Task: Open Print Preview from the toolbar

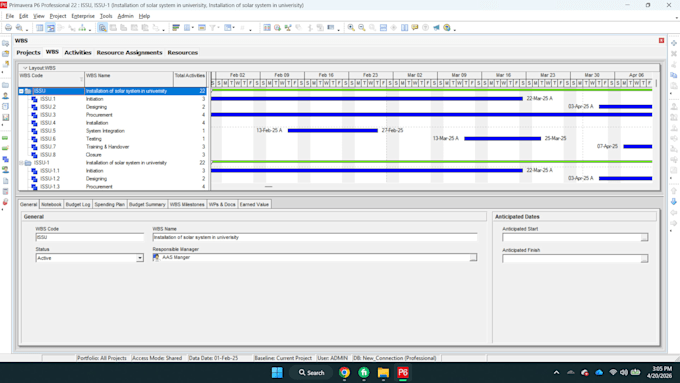Action: [19, 28]
